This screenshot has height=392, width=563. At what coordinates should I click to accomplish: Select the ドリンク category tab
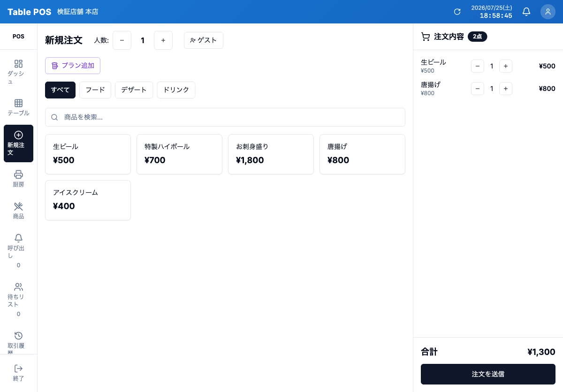pos(176,90)
